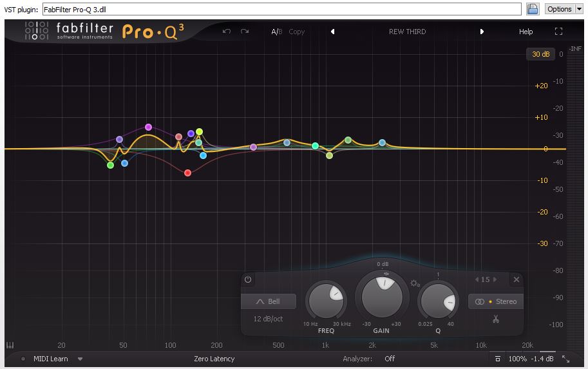Enter full screen mode icon
This screenshot has width=588, height=369.
(x=558, y=32)
